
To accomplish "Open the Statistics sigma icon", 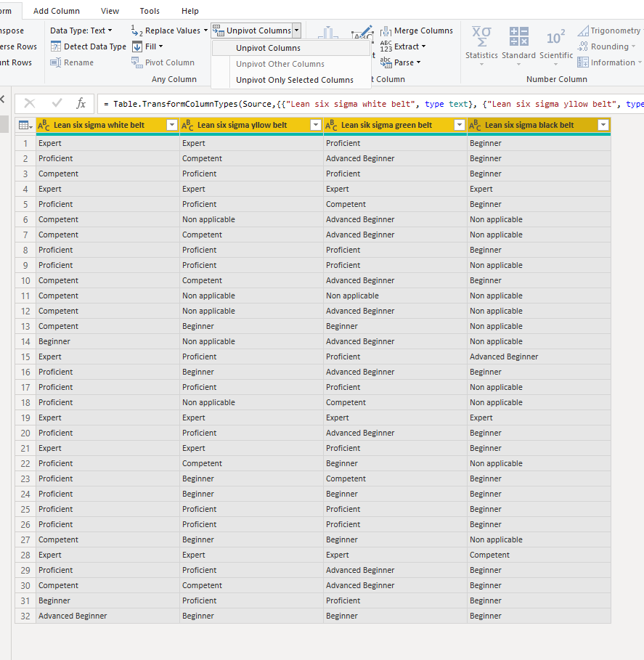I will coord(481,36).
